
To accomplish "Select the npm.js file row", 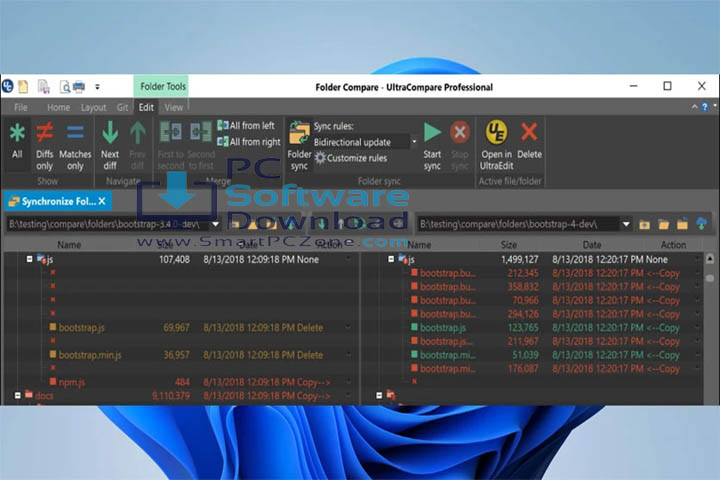I will pos(179,382).
